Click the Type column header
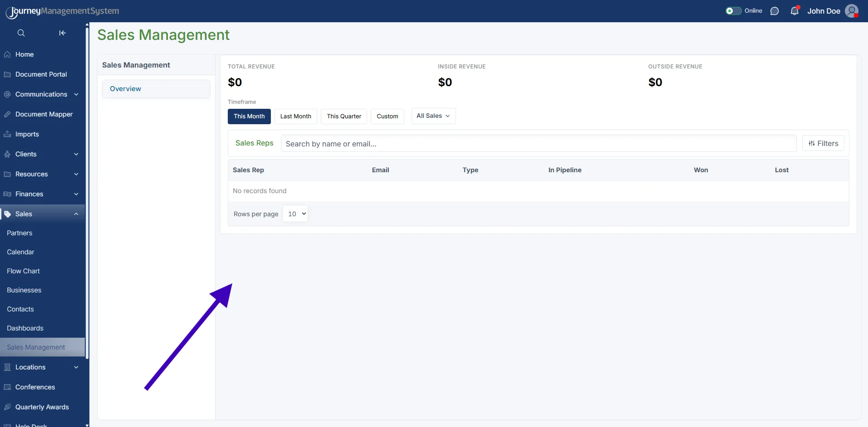The width and height of the screenshot is (868, 427). pos(471,170)
